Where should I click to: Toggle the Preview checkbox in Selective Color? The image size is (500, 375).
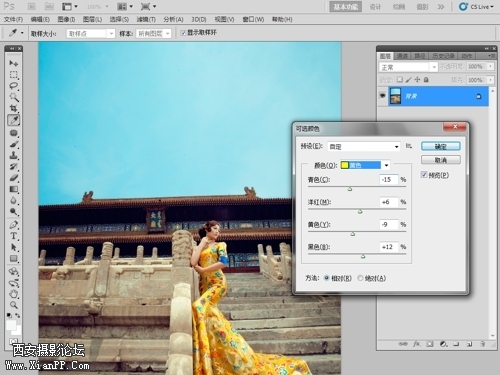coord(424,175)
